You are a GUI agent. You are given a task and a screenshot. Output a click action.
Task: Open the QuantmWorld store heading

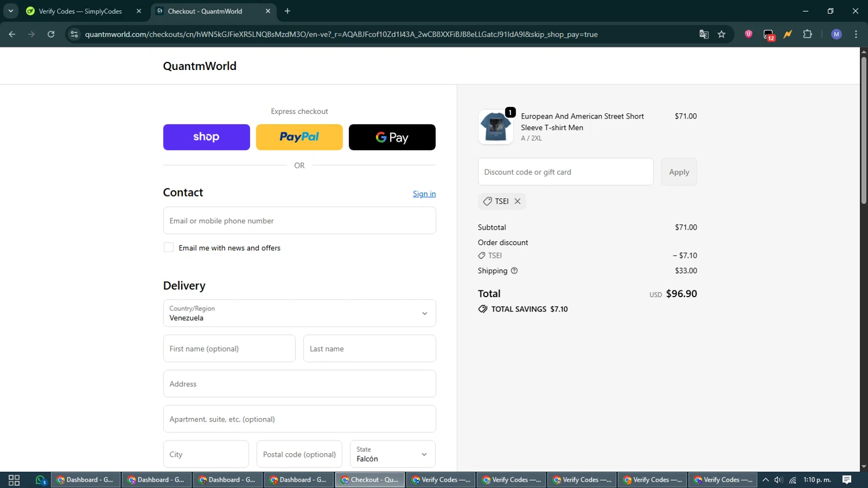200,66
